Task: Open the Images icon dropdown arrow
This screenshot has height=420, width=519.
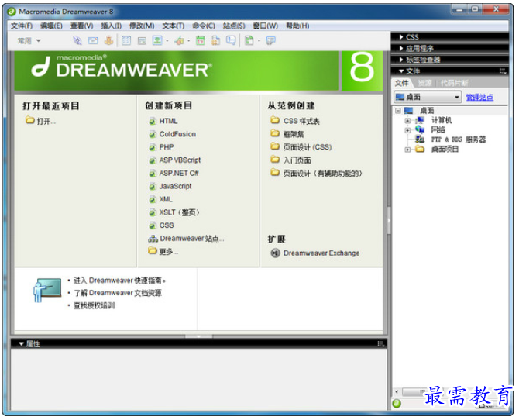Action: [167, 41]
